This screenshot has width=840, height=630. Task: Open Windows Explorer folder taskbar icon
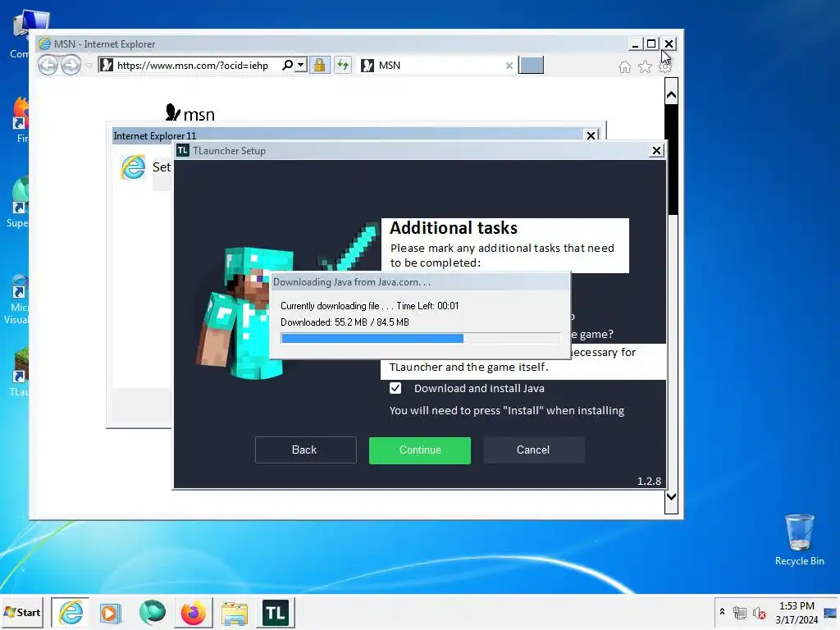tap(234, 612)
